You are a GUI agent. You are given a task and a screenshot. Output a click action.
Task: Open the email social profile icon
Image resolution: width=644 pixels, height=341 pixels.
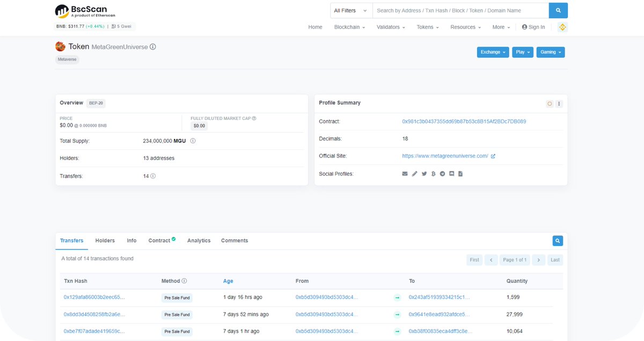pyautogui.click(x=405, y=174)
